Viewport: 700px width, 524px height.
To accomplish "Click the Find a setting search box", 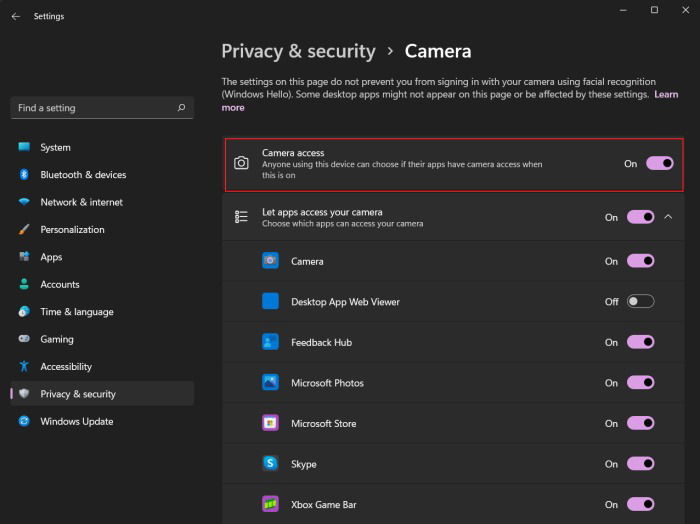I will (x=102, y=108).
